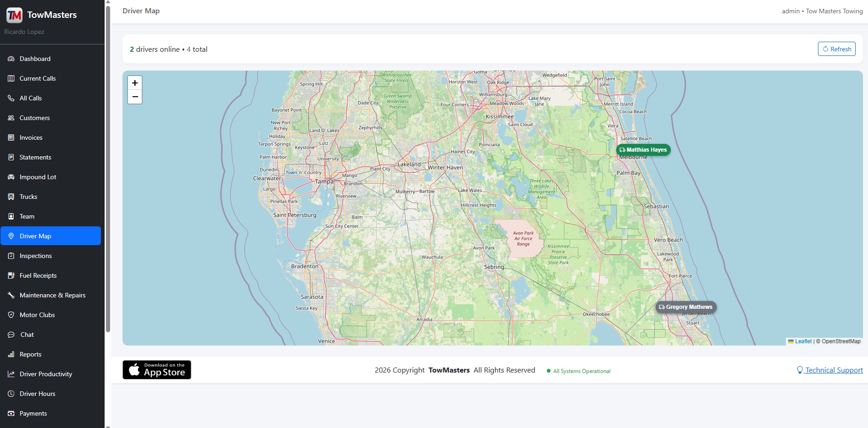The width and height of the screenshot is (868, 428).
Task: Open the Dashboard menu item
Action: pos(50,59)
